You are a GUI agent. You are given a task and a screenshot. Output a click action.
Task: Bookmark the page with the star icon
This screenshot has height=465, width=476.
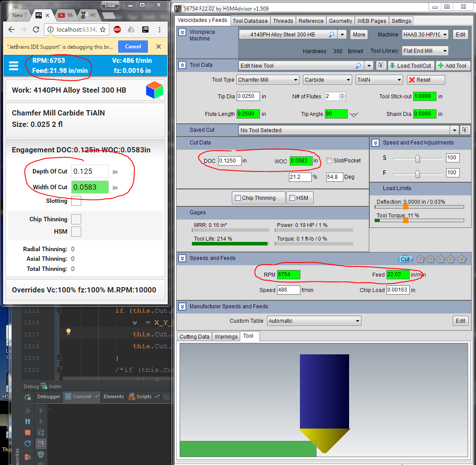click(103, 29)
